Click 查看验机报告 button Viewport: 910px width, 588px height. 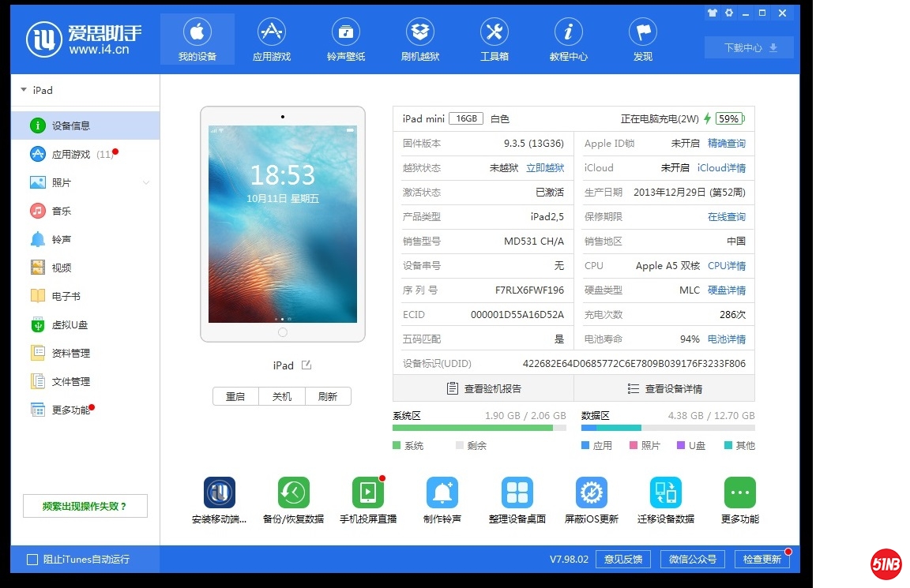coord(483,388)
